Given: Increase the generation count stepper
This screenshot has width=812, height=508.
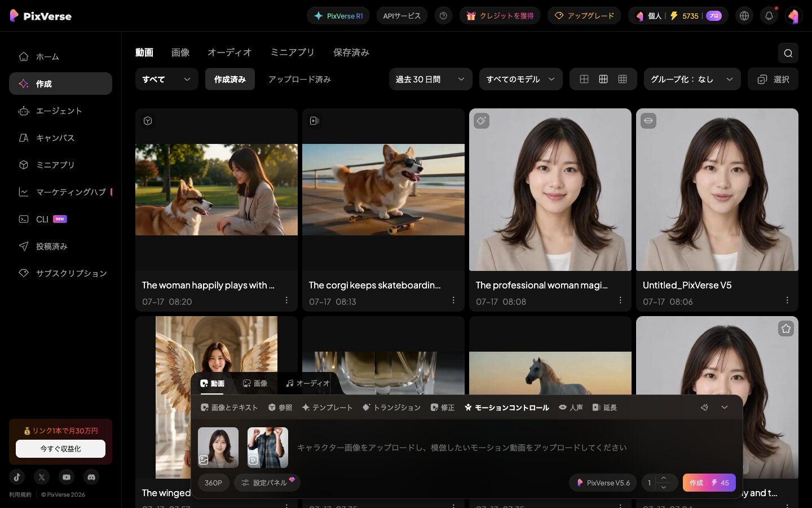Looking at the screenshot, I should coord(664,478).
